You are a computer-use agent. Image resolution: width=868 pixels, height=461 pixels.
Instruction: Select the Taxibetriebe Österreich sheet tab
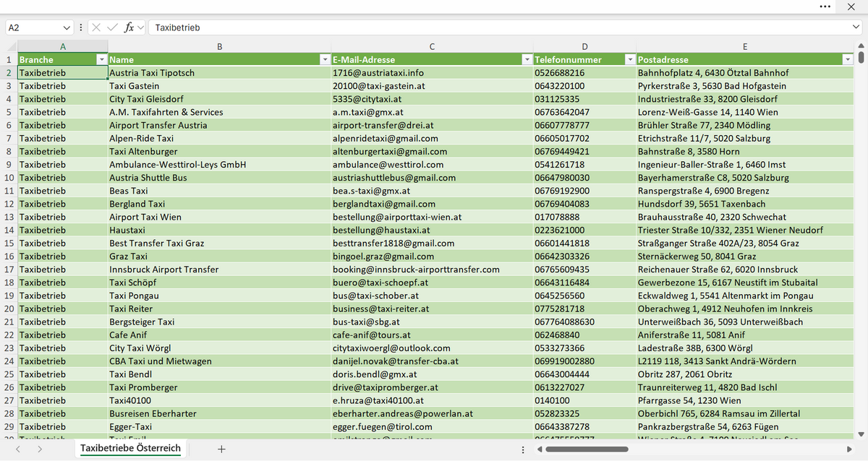click(130, 449)
